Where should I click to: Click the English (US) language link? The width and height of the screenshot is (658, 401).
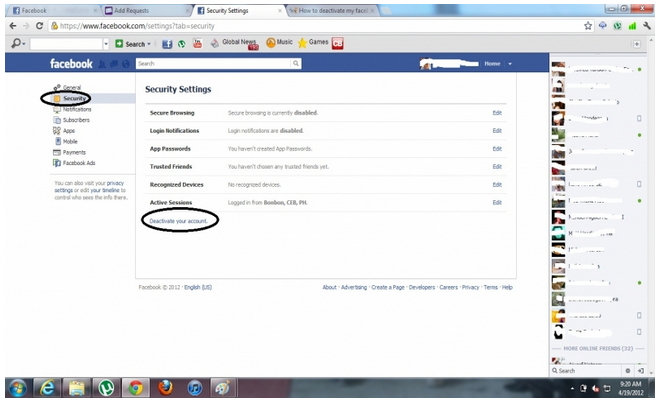[198, 287]
